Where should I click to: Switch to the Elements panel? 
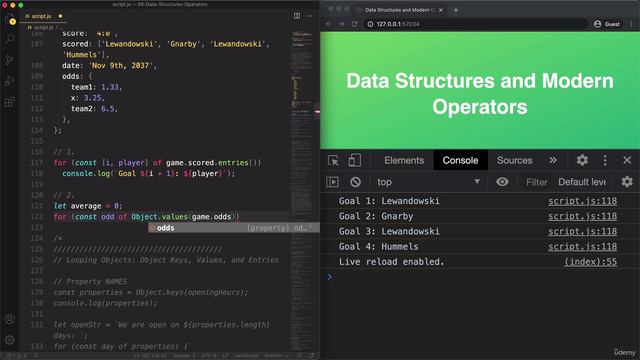tap(404, 160)
